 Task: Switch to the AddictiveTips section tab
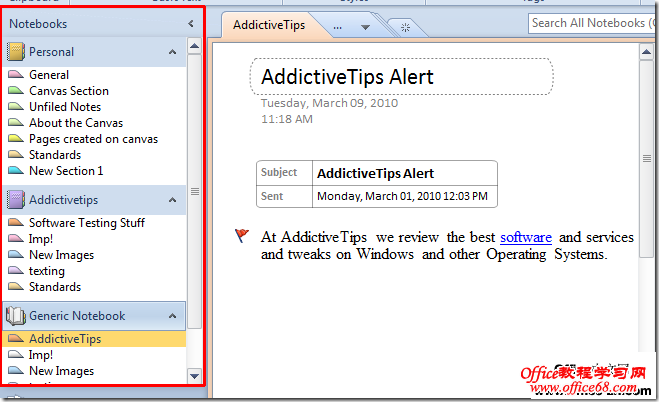(x=269, y=25)
